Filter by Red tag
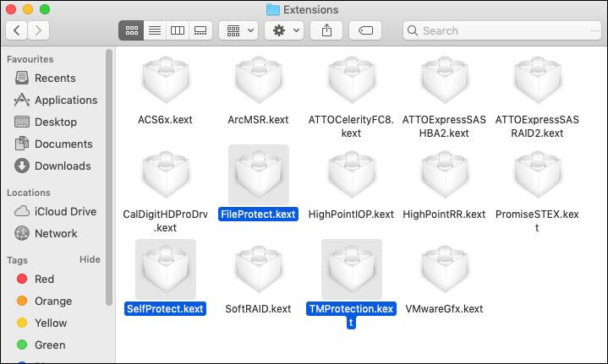The height and width of the screenshot is (364, 608). (x=37, y=280)
